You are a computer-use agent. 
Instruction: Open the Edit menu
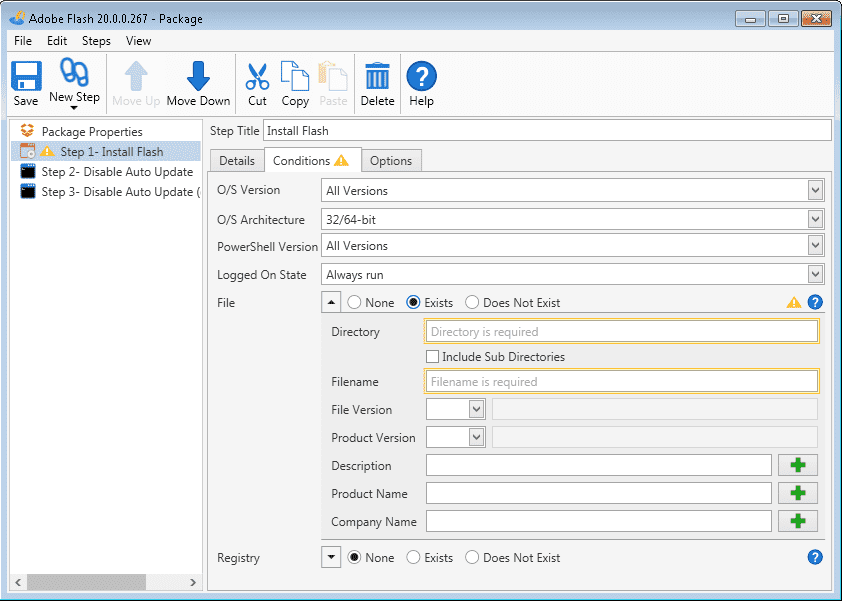click(x=57, y=41)
